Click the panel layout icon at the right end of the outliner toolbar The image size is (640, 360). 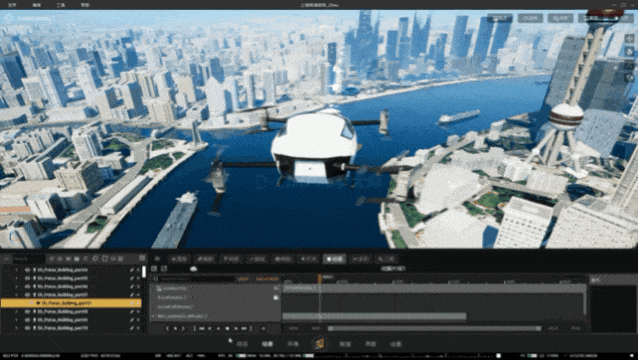(142, 258)
